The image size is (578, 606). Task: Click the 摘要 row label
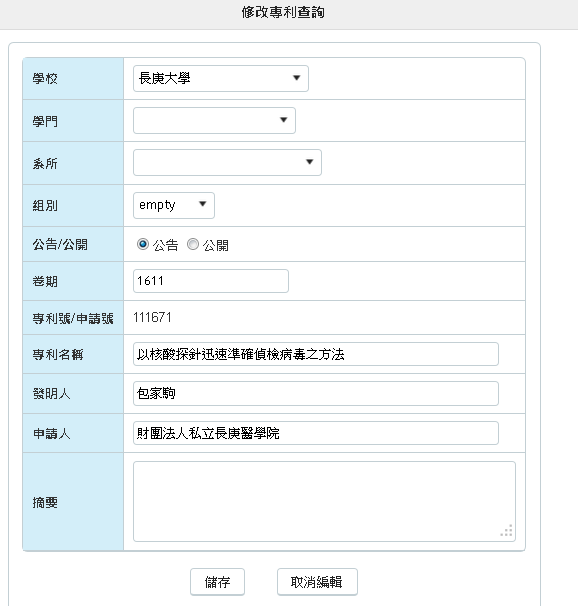45,502
